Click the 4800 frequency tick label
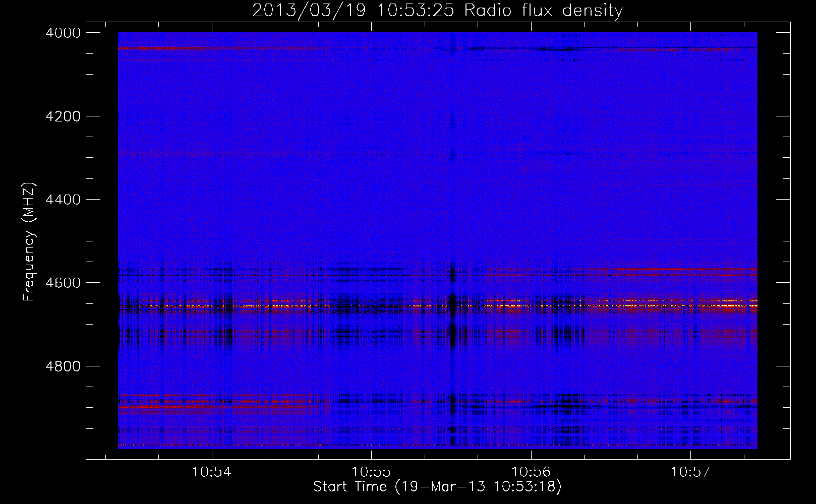816x504 pixels. [x=63, y=366]
